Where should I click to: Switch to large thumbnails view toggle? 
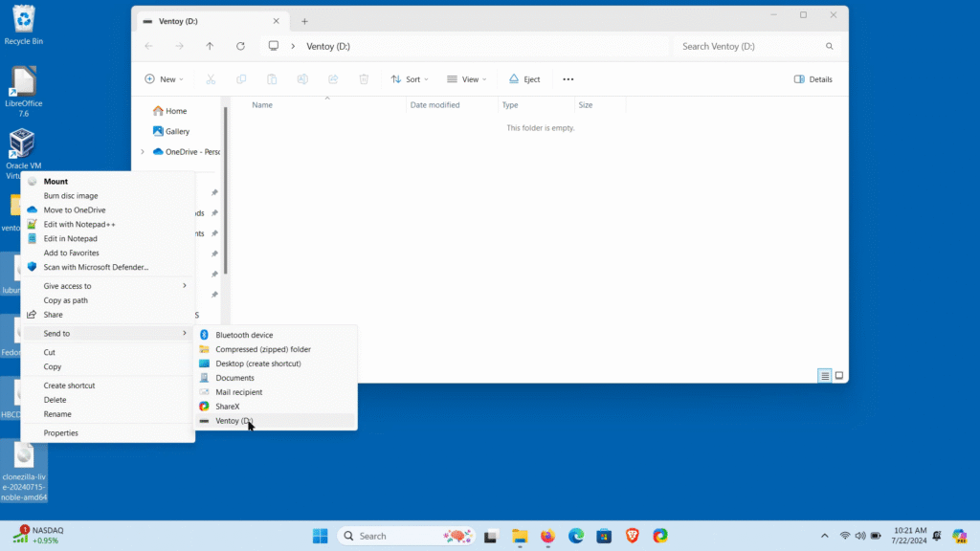click(839, 376)
